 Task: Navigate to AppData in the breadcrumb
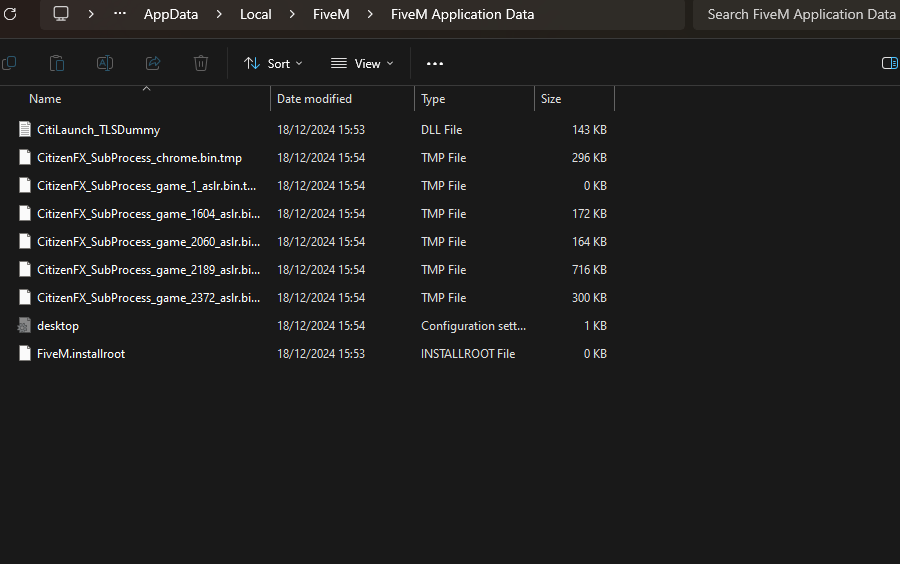click(170, 14)
